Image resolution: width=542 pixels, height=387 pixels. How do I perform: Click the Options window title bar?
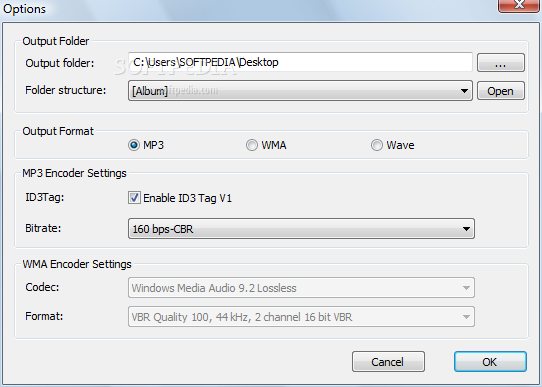pos(249,10)
